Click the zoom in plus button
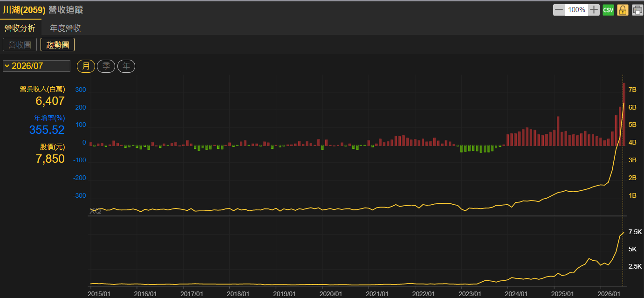 tap(594, 10)
